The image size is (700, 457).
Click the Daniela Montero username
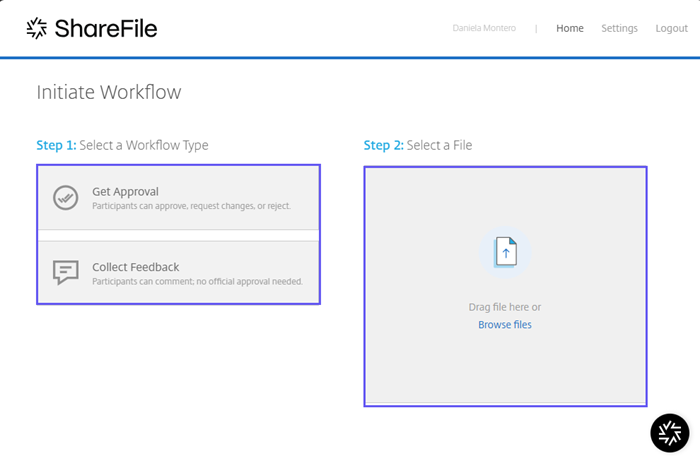pyautogui.click(x=484, y=28)
